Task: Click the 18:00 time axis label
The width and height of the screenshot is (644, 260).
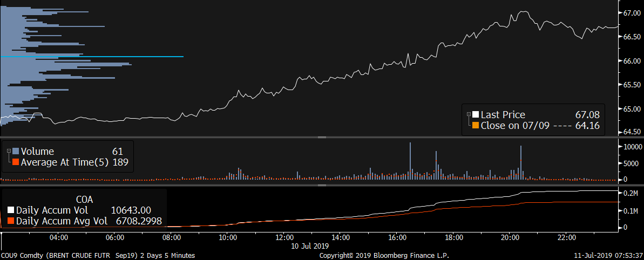Action: pos(454,237)
